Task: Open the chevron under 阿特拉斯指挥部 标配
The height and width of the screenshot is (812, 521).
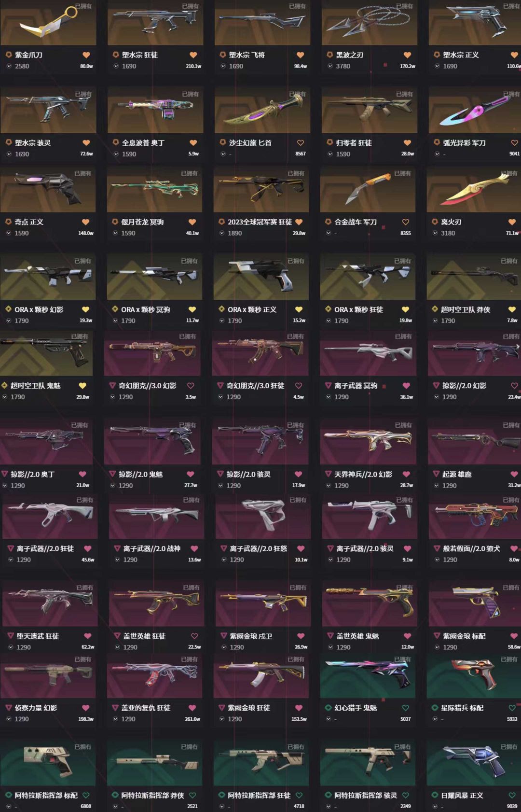Action: click(x=9, y=806)
